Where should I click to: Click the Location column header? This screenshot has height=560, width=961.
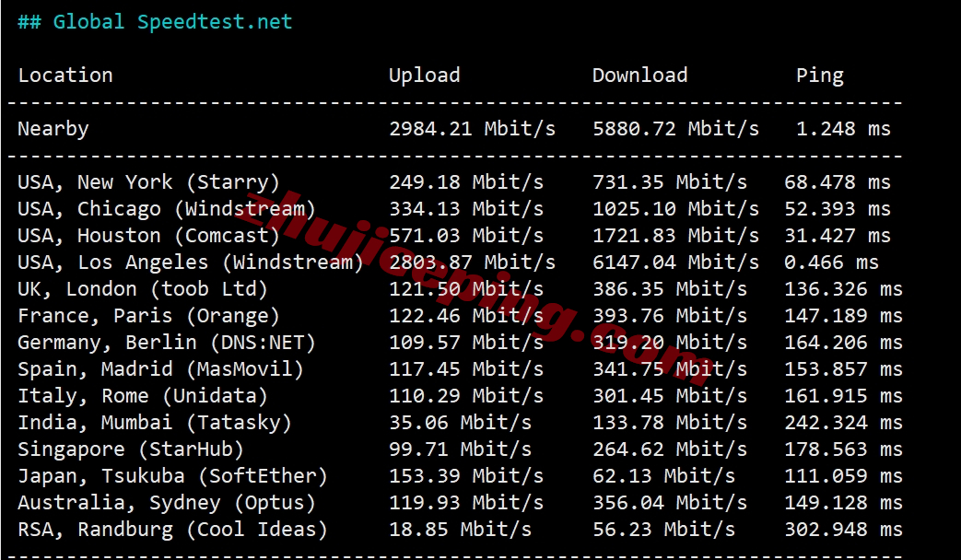[65, 76]
